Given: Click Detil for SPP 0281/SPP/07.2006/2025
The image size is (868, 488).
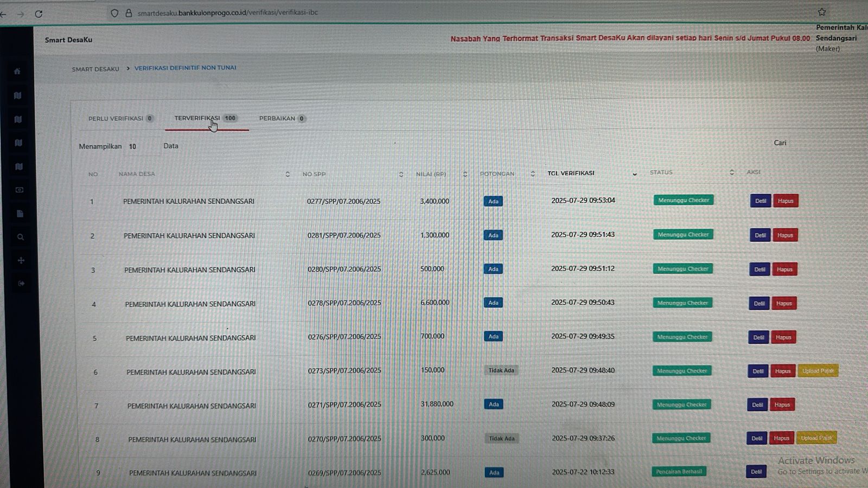Looking at the screenshot, I should click(760, 235).
